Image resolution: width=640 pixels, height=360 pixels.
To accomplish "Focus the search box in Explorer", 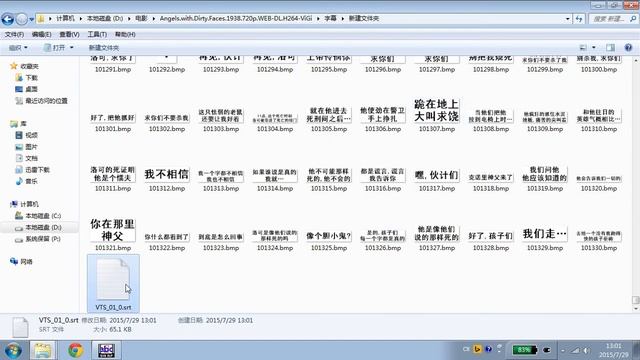I will (x=612, y=19).
